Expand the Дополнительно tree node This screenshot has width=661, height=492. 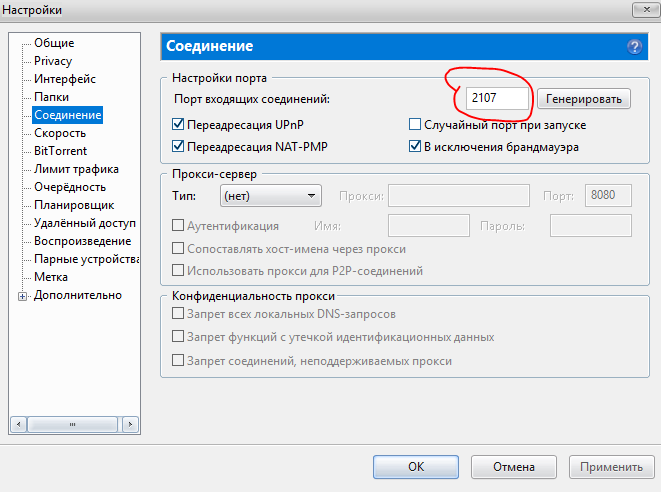click(x=22, y=296)
